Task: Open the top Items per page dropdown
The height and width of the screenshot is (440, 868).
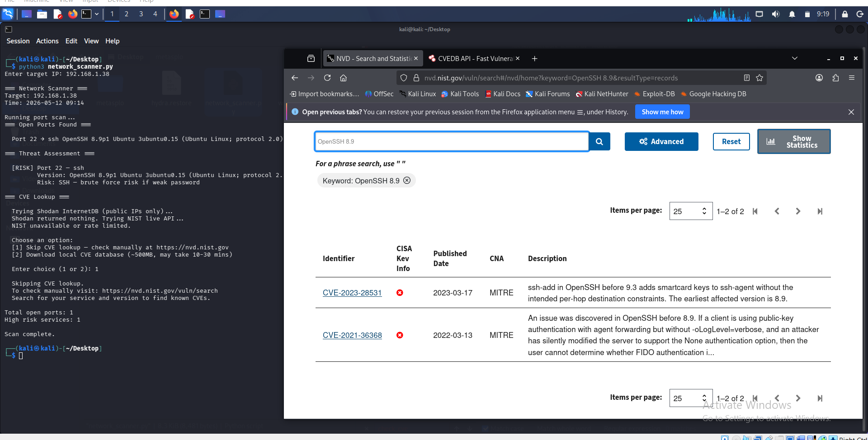Action: coord(691,211)
